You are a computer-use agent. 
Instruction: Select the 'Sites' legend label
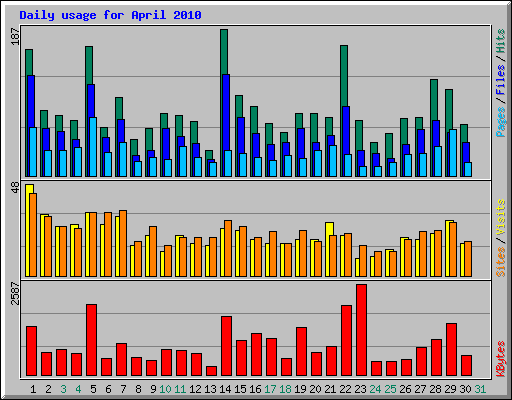point(501,262)
